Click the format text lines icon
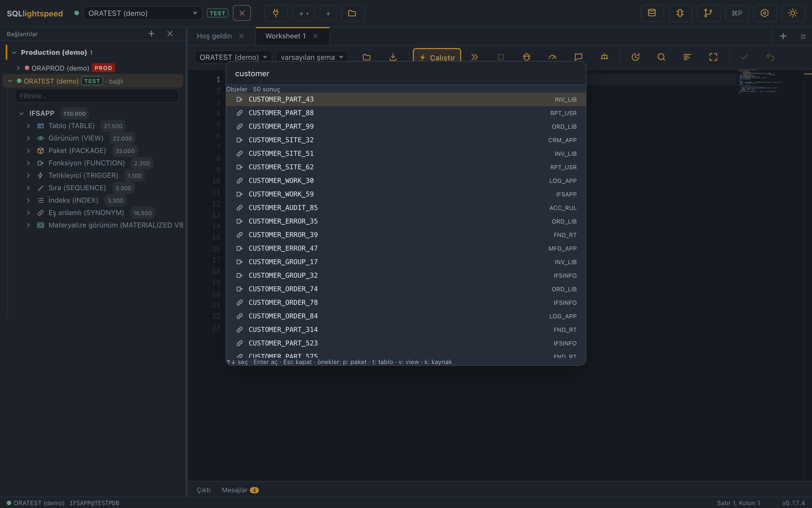 (x=687, y=57)
